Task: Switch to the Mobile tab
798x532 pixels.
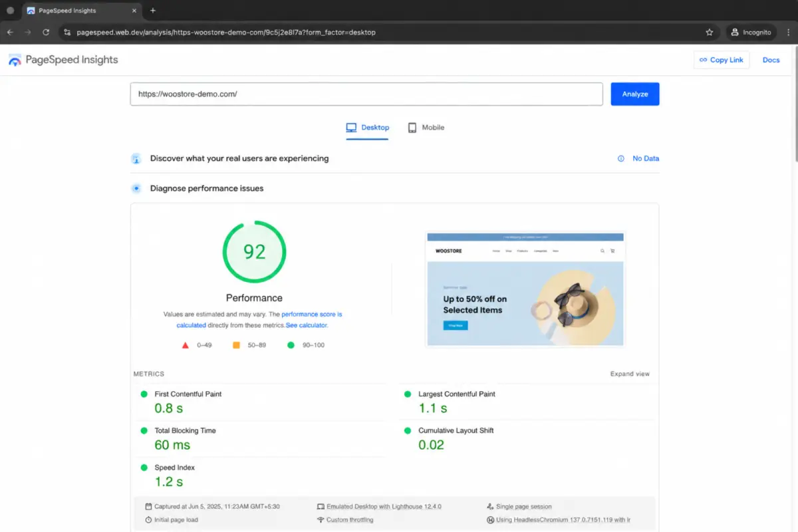Action: point(426,128)
